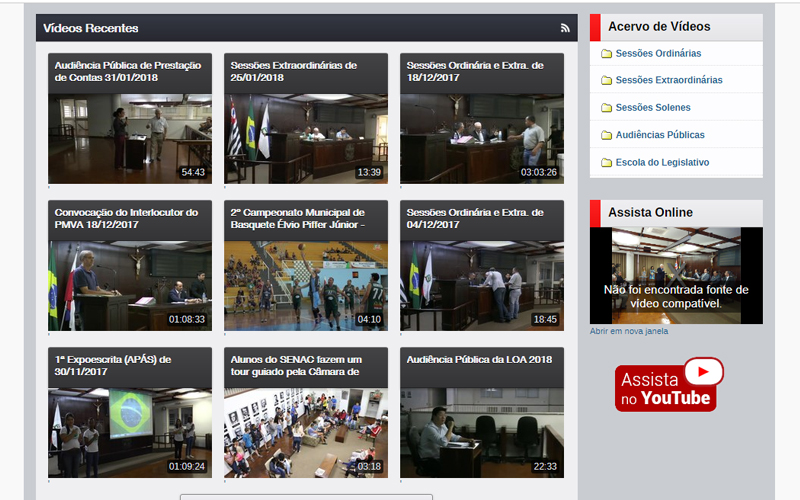
Task: Click the Acervo de Vídeos heading
Action: coord(659,27)
